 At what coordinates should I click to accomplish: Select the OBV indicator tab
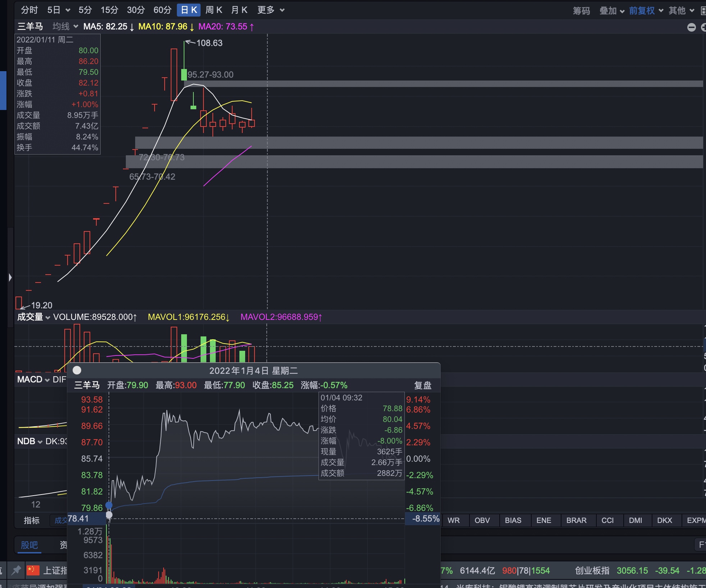482,520
